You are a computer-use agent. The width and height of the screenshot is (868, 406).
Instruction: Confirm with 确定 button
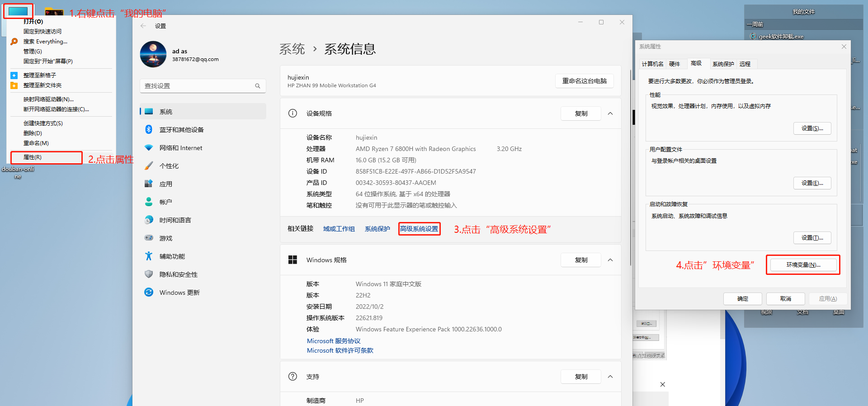pos(743,299)
